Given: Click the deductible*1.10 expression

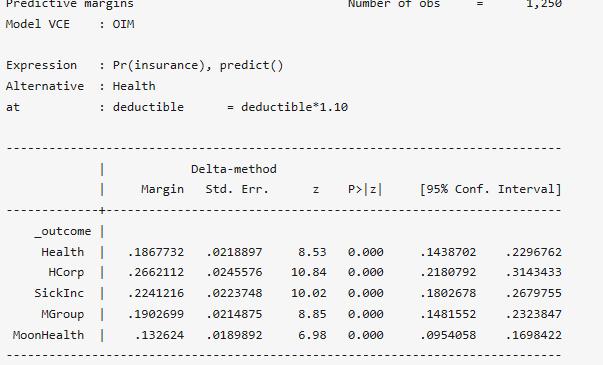Looking at the screenshot, I should point(295,107).
